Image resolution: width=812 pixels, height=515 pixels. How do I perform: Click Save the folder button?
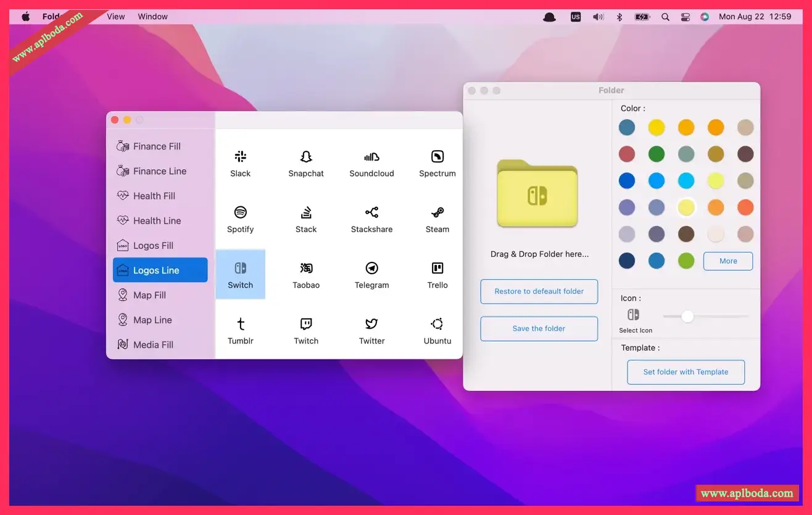click(x=539, y=329)
